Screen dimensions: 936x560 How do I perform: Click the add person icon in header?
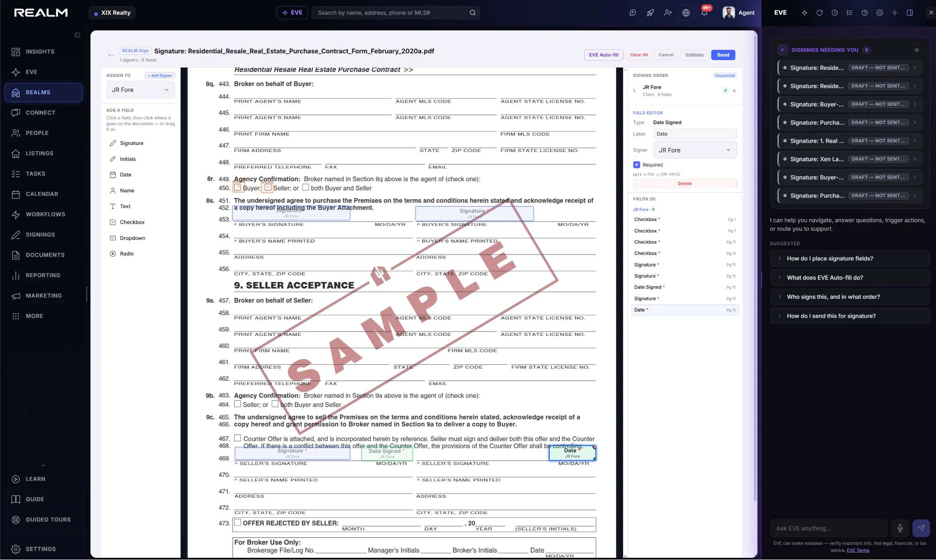click(668, 13)
